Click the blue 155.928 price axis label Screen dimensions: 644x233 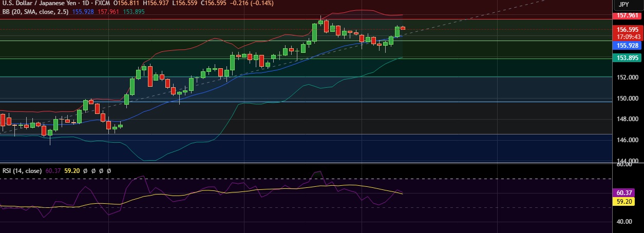coord(628,46)
